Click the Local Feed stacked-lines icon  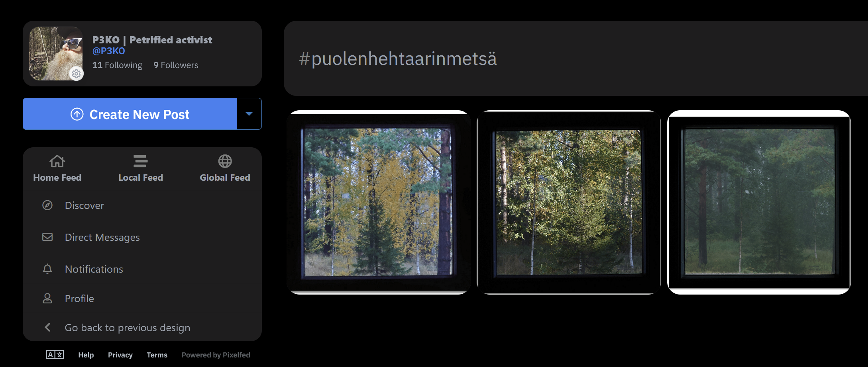pos(140,161)
